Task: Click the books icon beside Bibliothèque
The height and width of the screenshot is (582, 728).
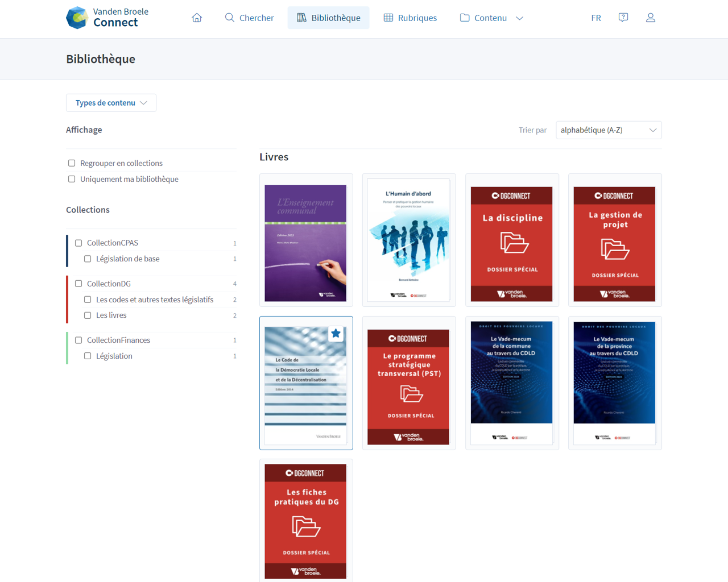Action: (x=301, y=18)
